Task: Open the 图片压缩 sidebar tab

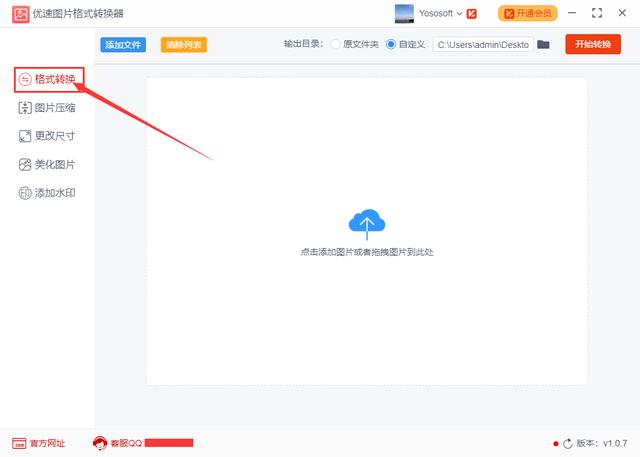Action: coord(47,108)
